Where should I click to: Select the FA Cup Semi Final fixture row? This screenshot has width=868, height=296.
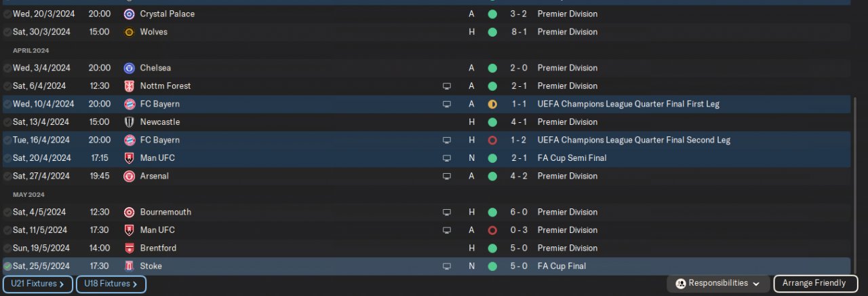pyautogui.click(x=339, y=158)
